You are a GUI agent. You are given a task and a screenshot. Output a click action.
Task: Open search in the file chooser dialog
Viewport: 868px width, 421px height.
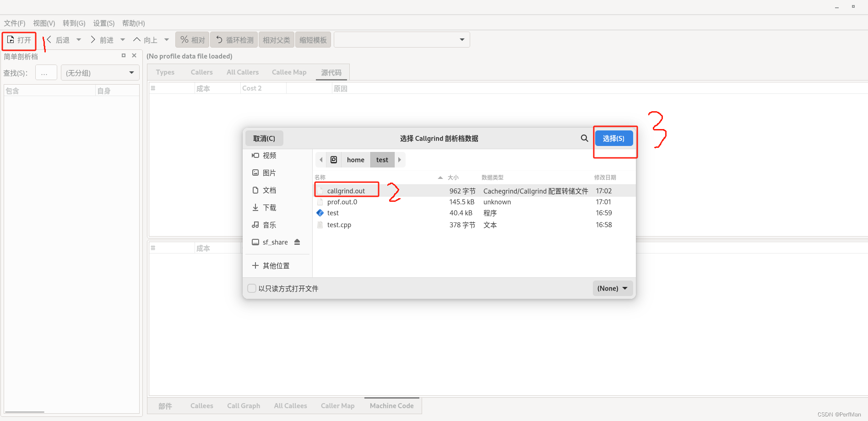[x=584, y=138]
